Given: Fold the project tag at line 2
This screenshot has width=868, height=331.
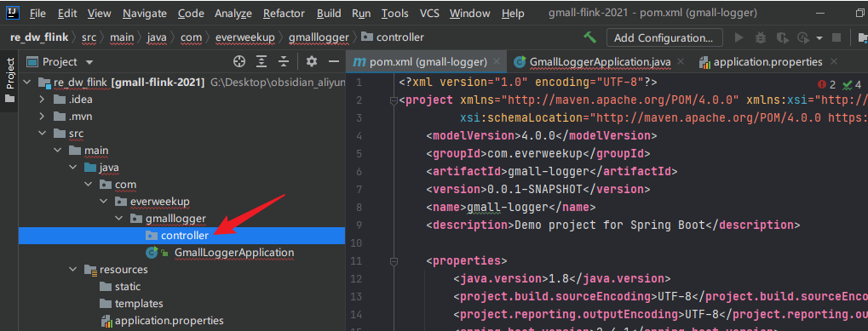Looking at the screenshot, I should 394,100.
